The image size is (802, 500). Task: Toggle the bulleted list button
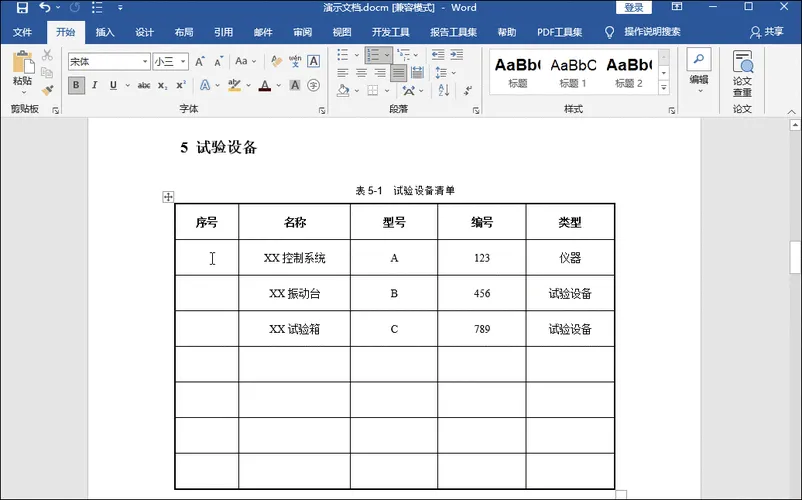(x=343, y=55)
